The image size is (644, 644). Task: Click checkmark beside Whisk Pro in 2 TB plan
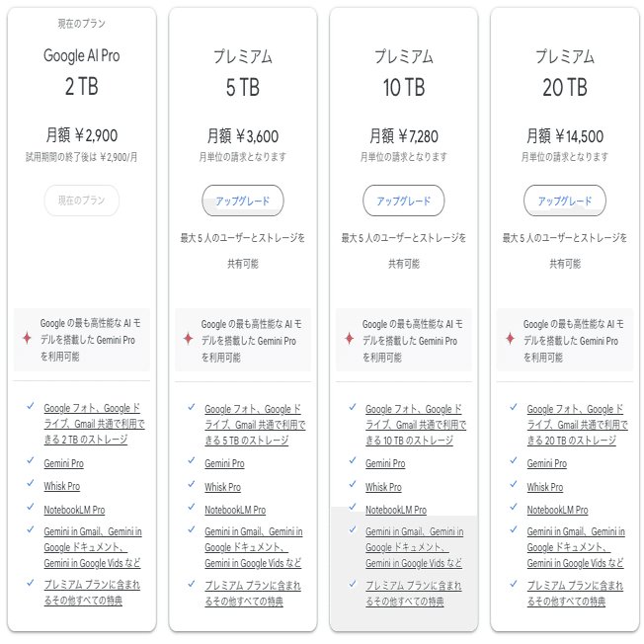31,483
